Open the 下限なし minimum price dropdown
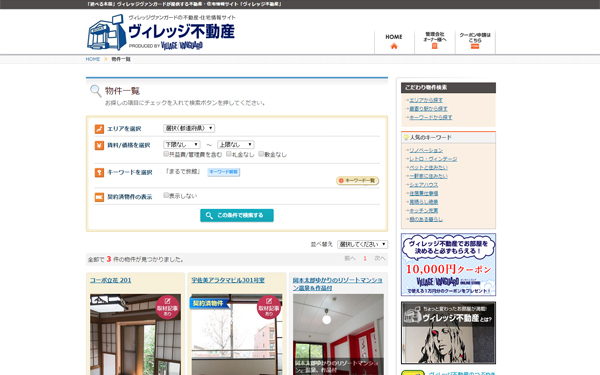Screen dimensions: 600x375 (182, 144)
